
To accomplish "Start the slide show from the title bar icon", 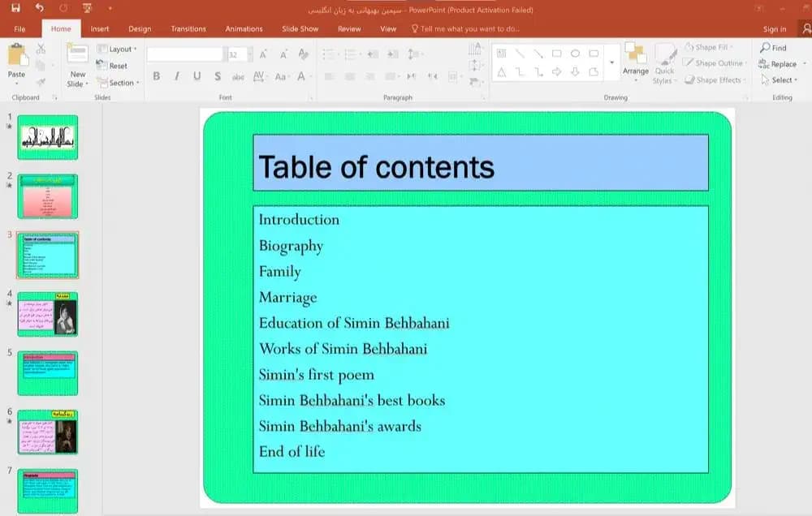I will click(87, 8).
